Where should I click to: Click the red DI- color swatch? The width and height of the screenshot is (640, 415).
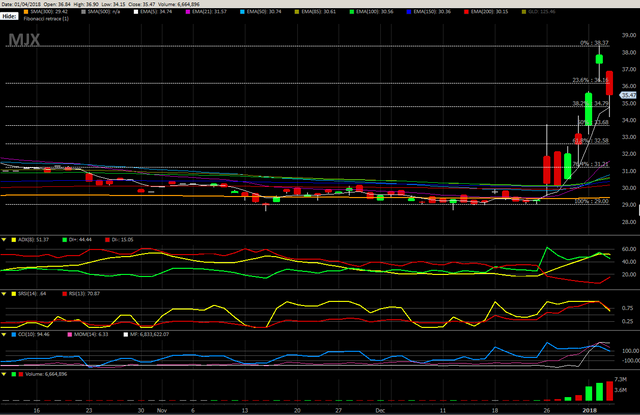pos(107,240)
